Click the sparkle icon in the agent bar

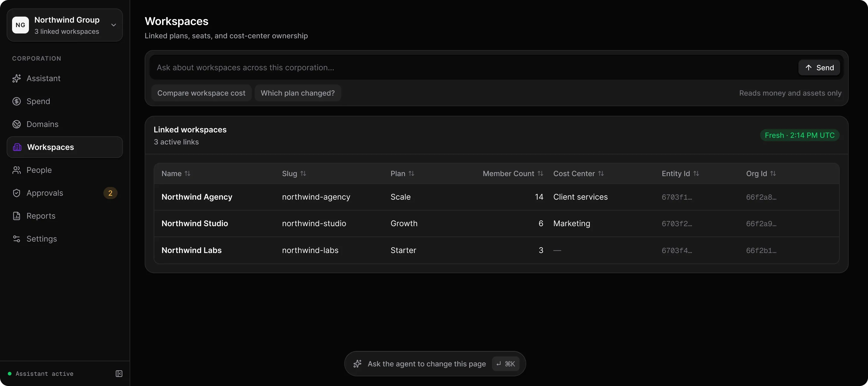[x=357, y=364]
